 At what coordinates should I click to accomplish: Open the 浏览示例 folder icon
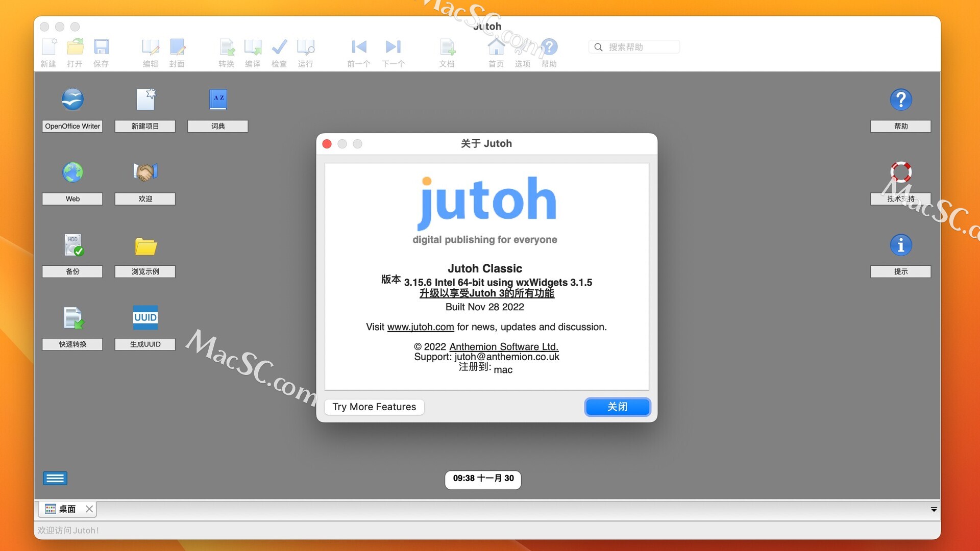[x=145, y=246]
